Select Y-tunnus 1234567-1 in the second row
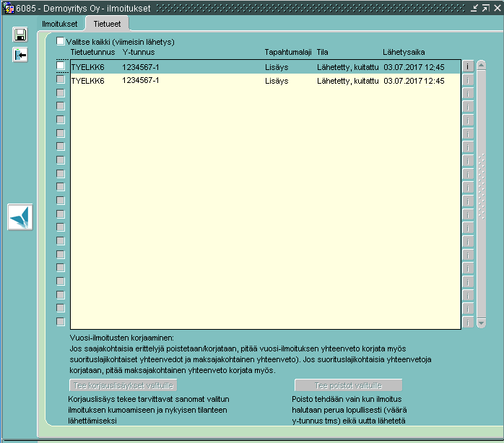The height and width of the screenshot is (443, 504). (x=141, y=80)
